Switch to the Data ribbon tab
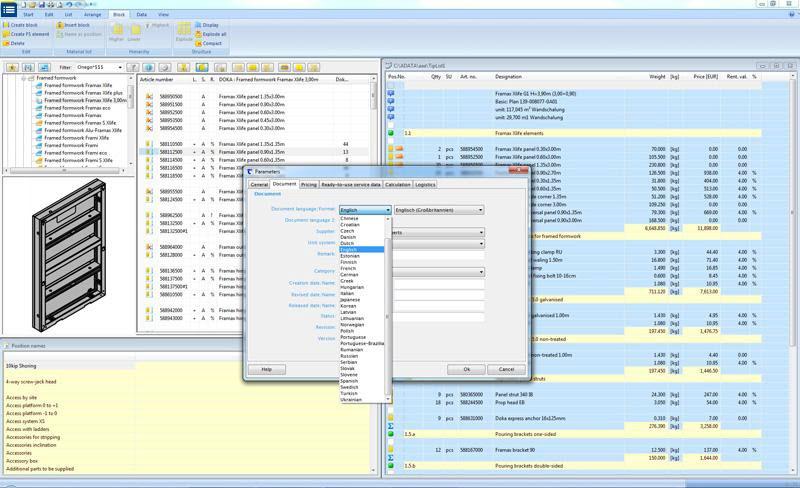 click(x=142, y=15)
